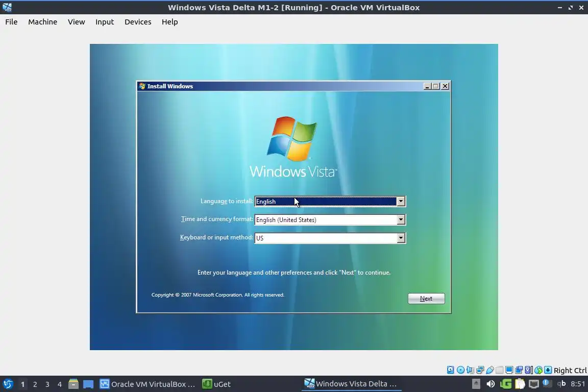Switch to the Oracle VM VirtualBox taskbar window
This screenshot has width=588, height=392.
pos(148,384)
